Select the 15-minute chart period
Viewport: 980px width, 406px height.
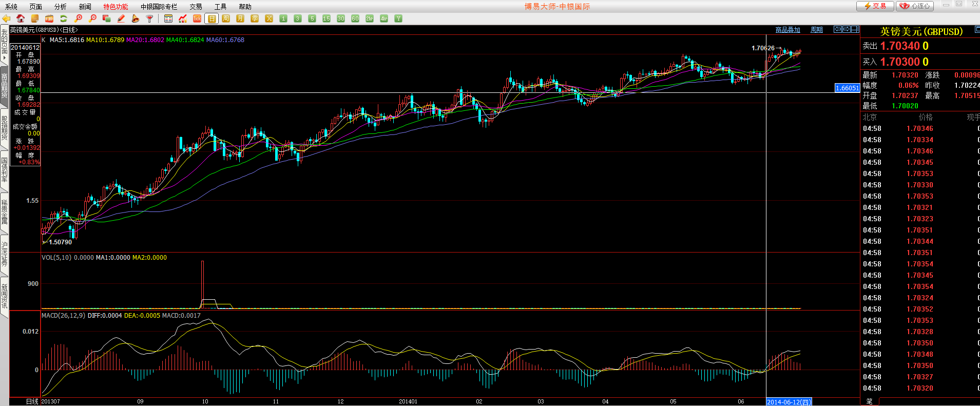click(x=326, y=18)
